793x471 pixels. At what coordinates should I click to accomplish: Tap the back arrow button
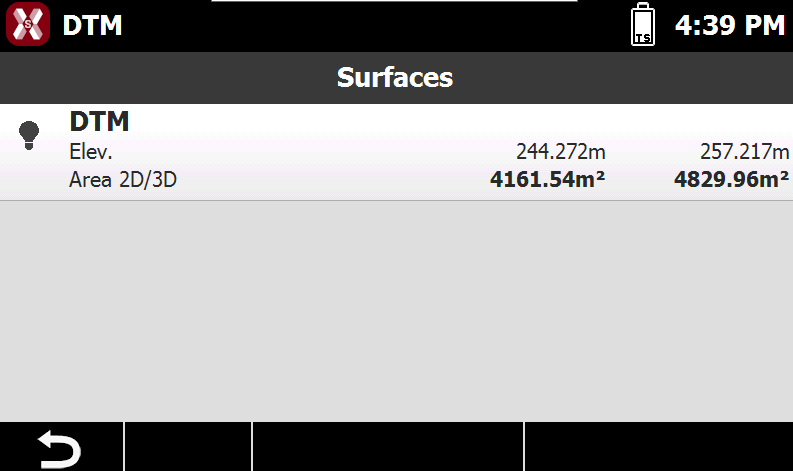(x=60, y=448)
